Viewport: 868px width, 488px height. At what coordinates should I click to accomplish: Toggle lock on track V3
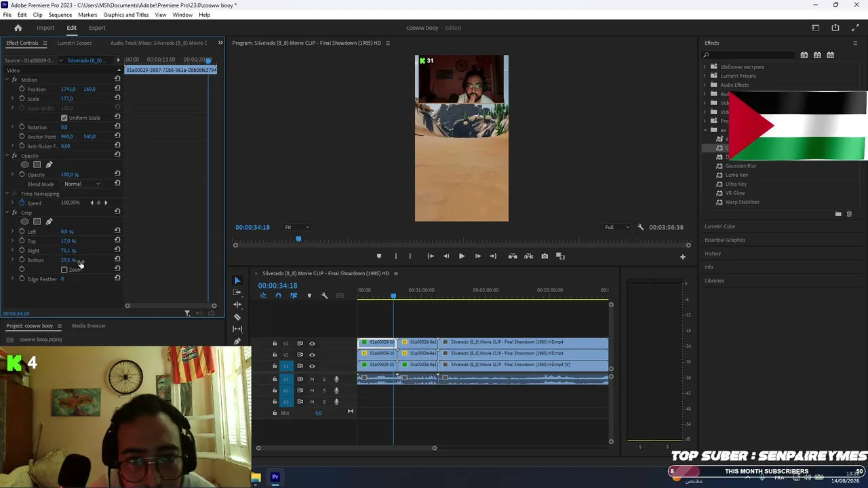(x=275, y=344)
